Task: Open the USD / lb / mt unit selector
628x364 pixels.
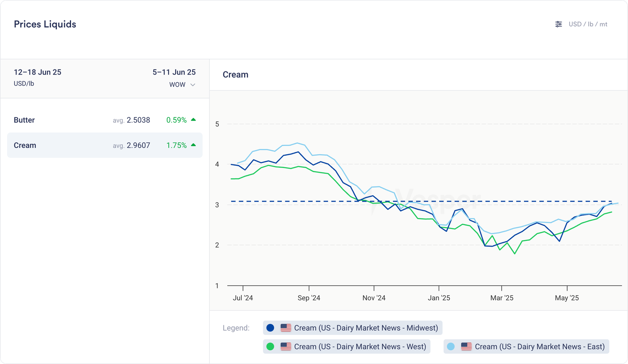Action: click(x=588, y=24)
